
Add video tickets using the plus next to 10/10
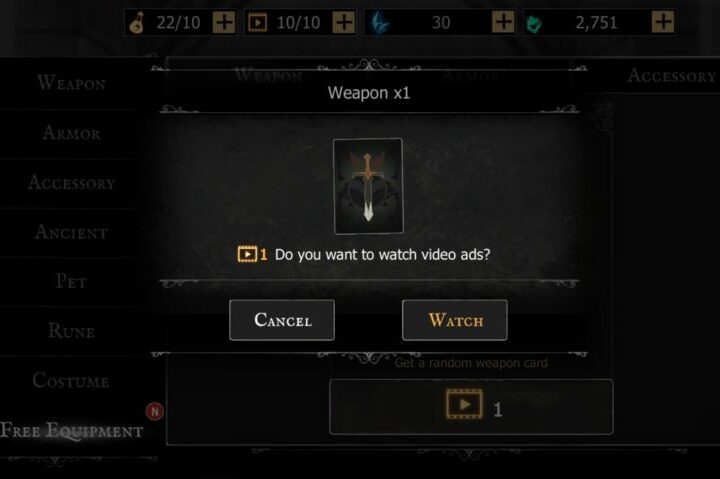344,22
